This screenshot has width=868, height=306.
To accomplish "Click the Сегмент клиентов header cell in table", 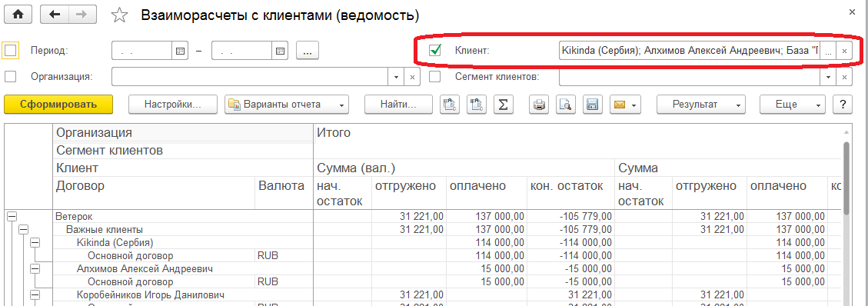I will point(183,151).
